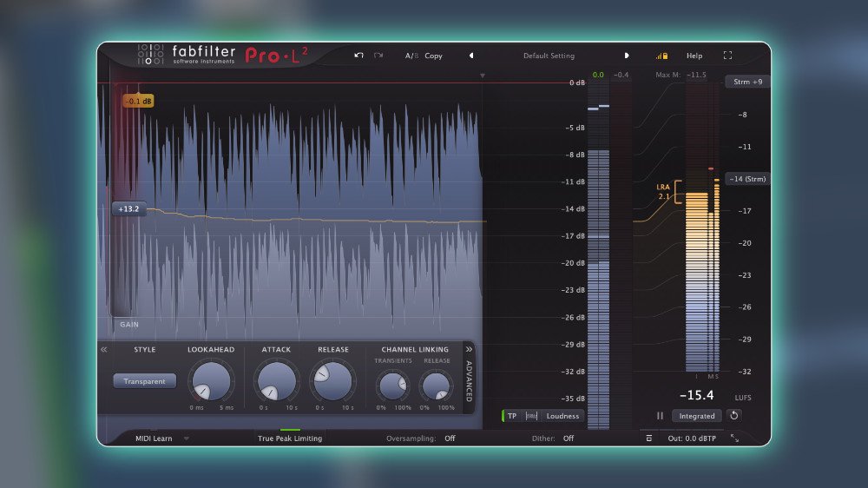
Task: Click the resize arrows icon at bottom right
Action: point(734,439)
